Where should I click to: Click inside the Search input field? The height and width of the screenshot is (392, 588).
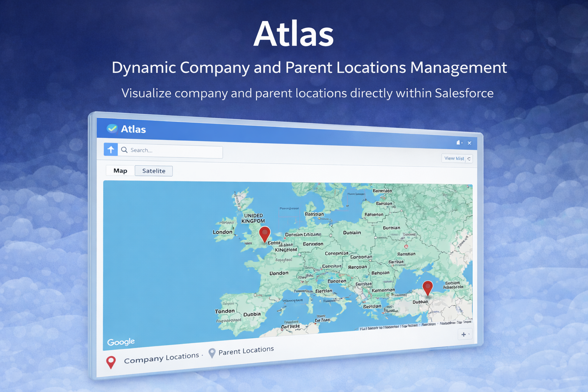tap(174, 150)
